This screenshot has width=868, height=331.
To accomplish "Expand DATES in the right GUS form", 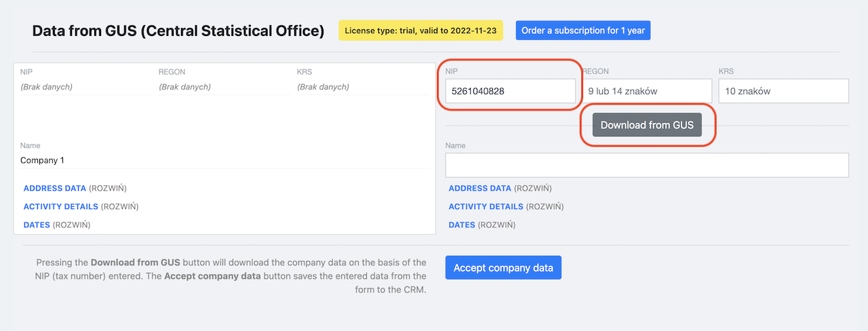I will coord(462,225).
